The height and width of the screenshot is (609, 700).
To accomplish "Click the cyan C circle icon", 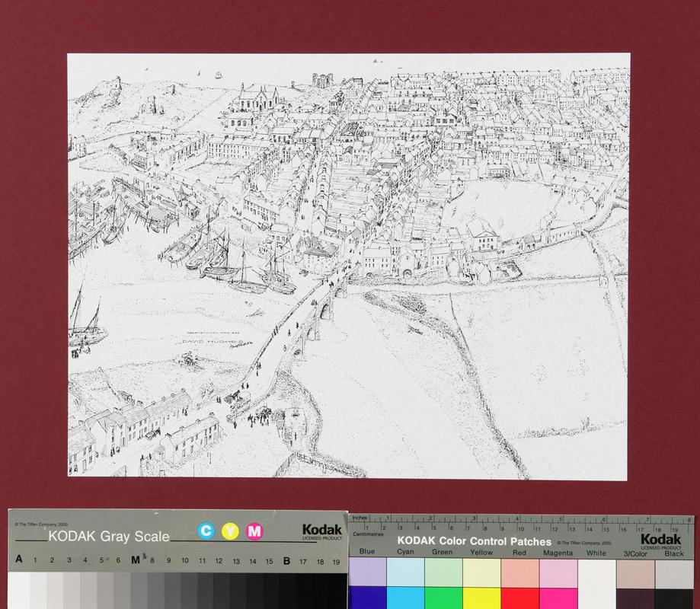I will coord(206,531).
